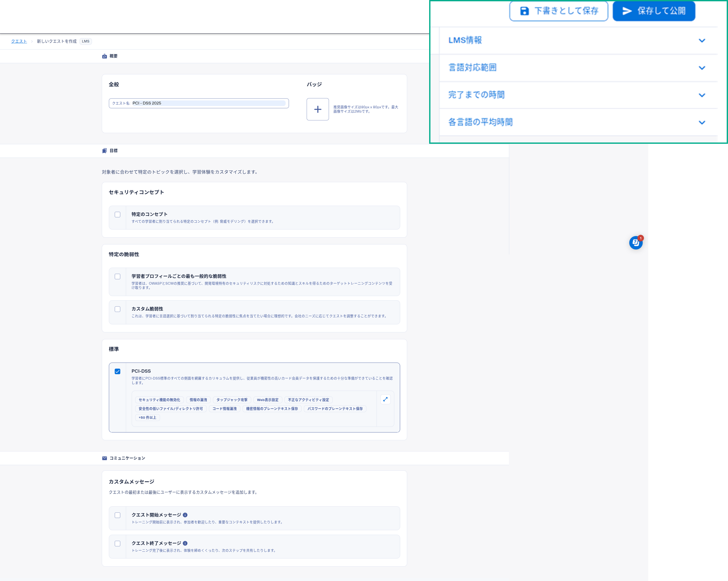Click the カスタムメッセージ heading
Image resolution: width=728 pixels, height=581 pixels.
tap(131, 482)
